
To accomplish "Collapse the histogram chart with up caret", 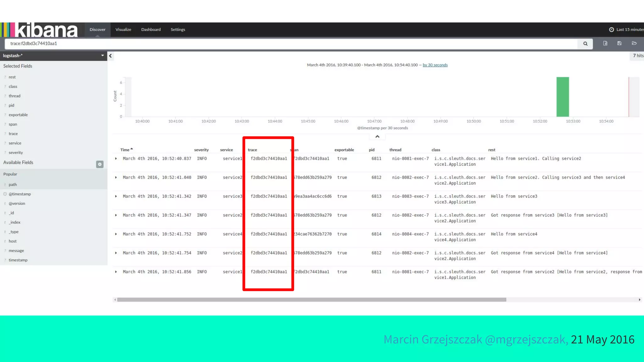I will coord(377,137).
